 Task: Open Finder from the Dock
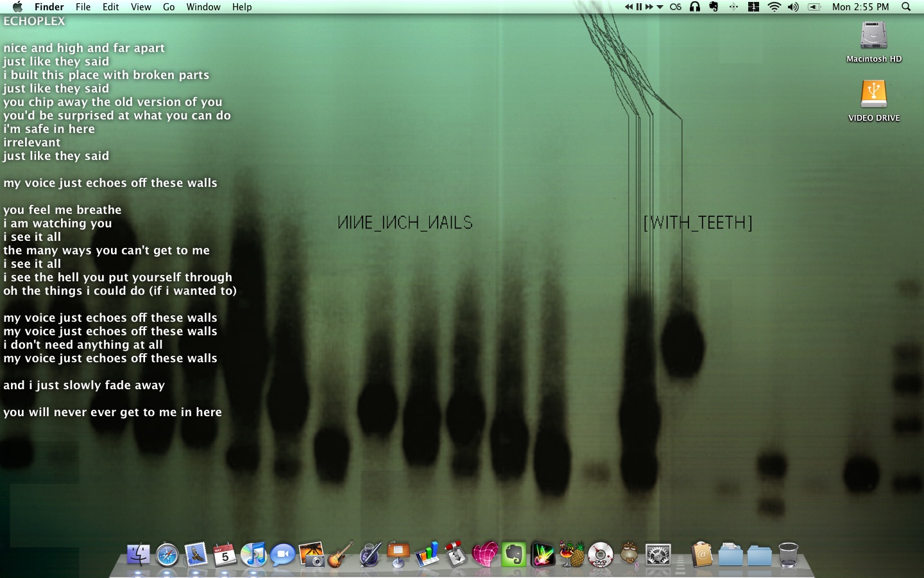click(138, 554)
